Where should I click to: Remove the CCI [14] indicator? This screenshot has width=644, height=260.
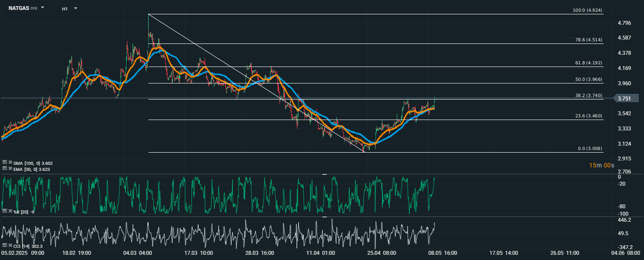pyautogui.click(x=10, y=245)
